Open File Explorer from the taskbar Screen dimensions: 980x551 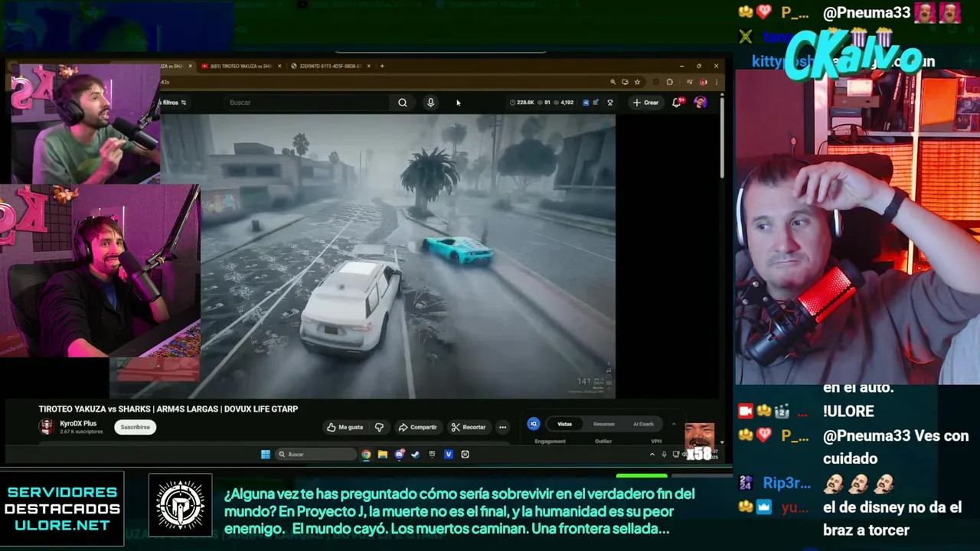[382, 454]
